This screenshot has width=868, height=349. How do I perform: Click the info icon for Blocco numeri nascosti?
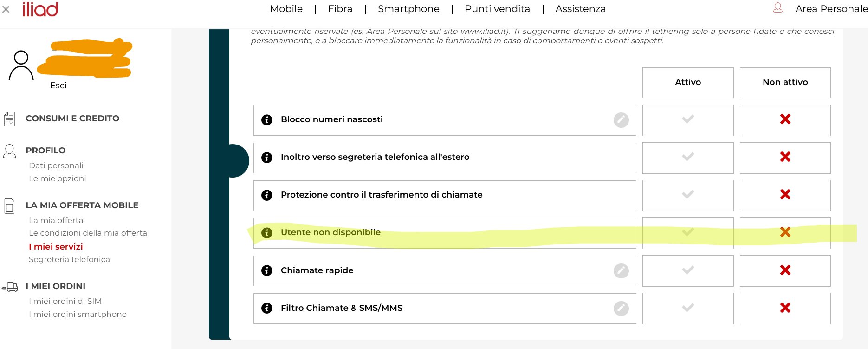tap(267, 120)
